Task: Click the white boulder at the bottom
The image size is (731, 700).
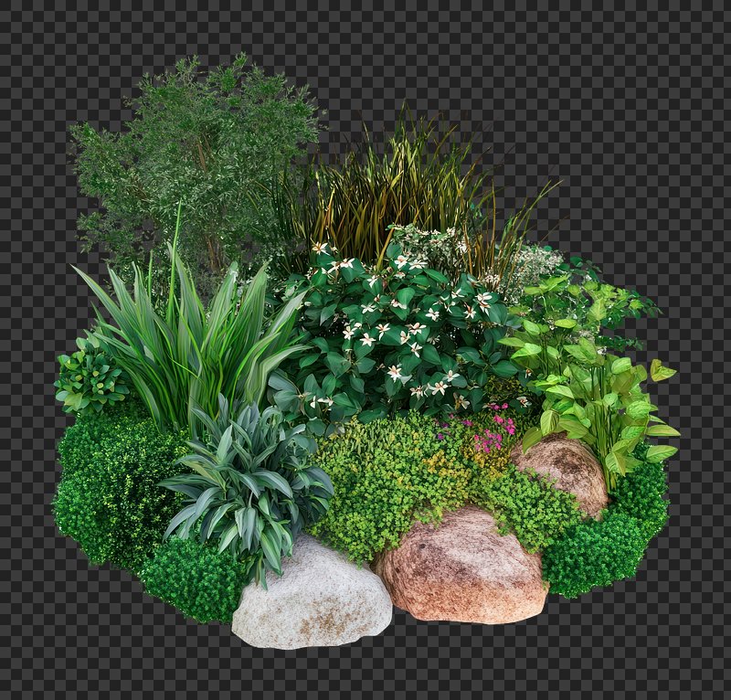Action: (x=311, y=599)
